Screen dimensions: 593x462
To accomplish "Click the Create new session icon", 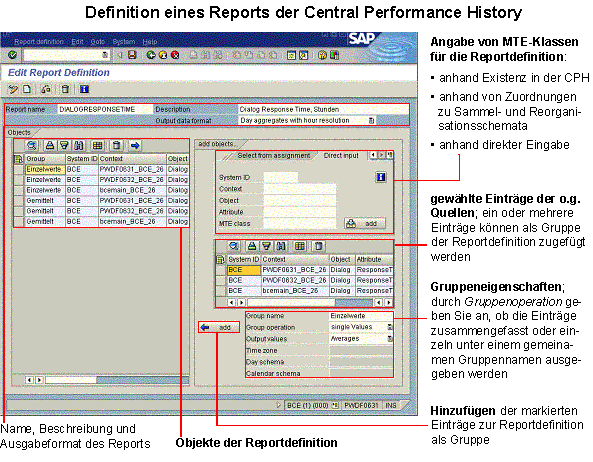I will pyautogui.click(x=291, y=55).
